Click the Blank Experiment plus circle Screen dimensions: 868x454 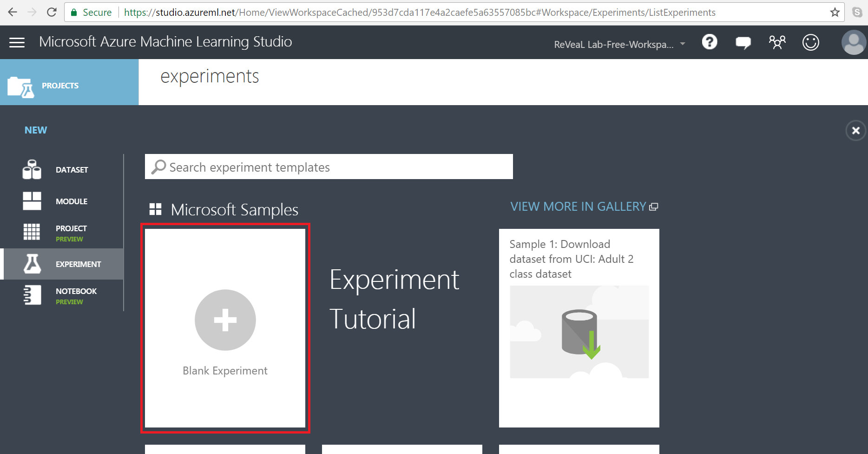(225, 320)
